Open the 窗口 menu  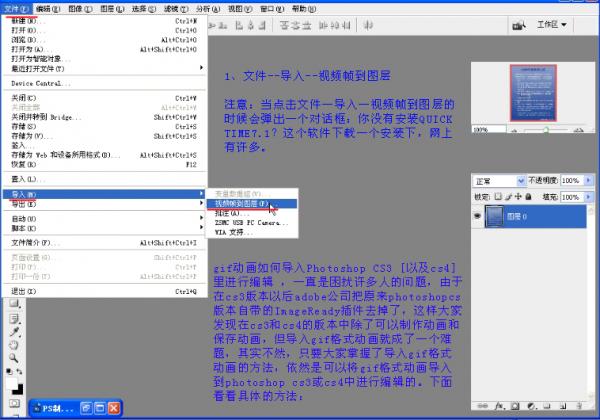pos(272,8)
